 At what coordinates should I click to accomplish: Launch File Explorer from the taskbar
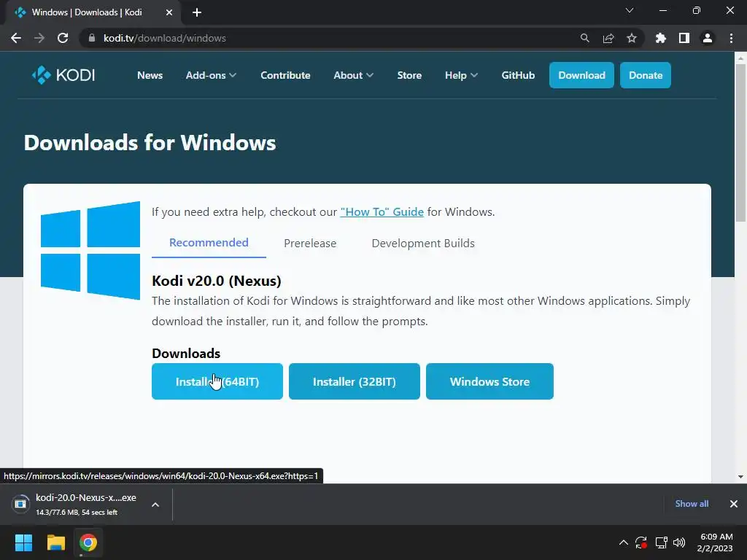click(x=55, y=542)
